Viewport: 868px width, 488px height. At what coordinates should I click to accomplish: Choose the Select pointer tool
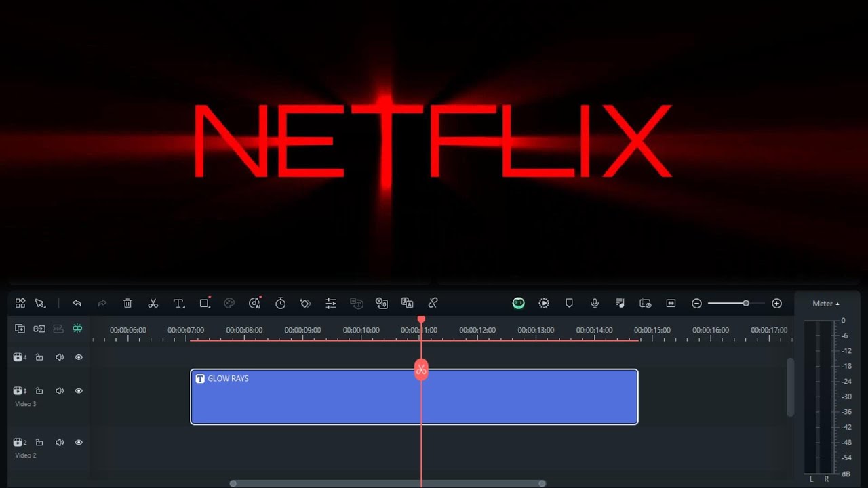(40, 303)
